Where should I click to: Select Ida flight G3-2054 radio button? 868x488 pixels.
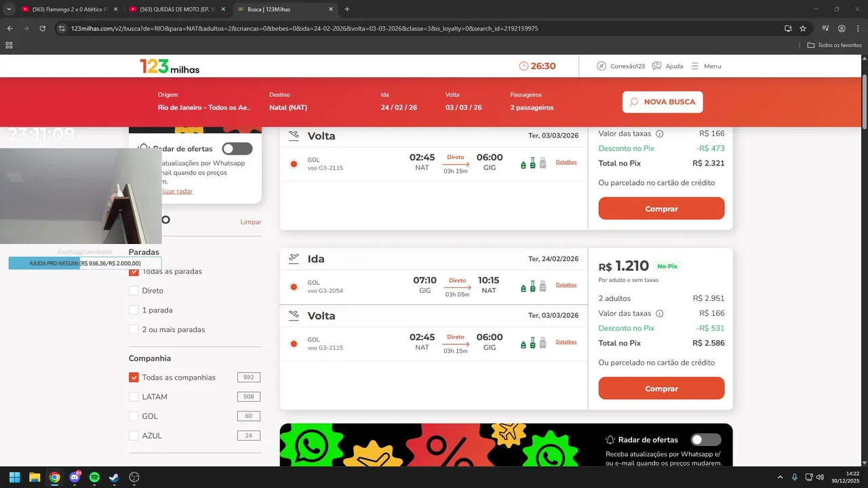pos(294,287)
